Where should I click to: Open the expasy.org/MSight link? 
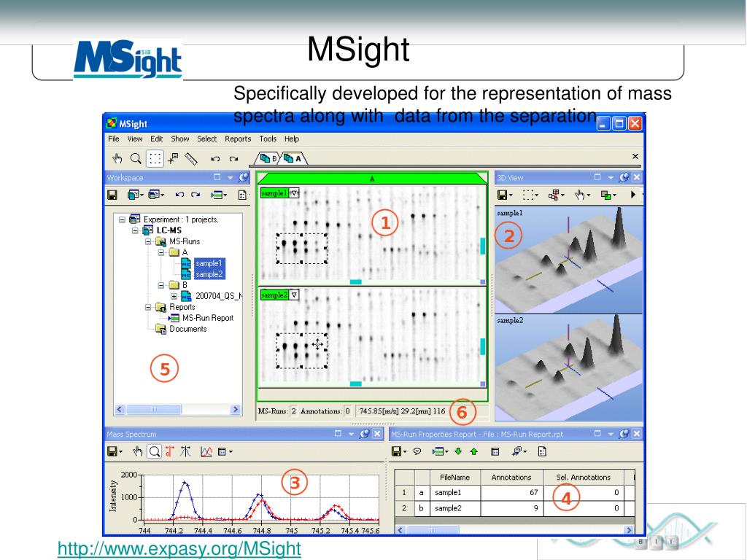click(179, 548)
